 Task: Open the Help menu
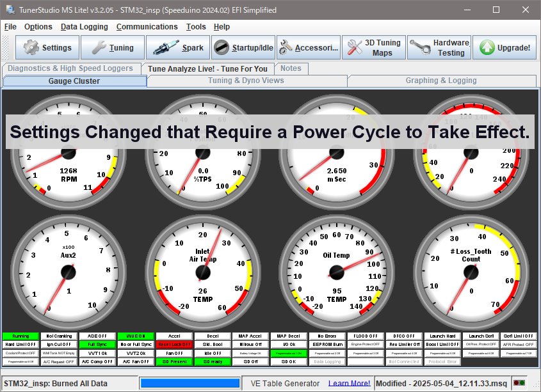coord(222,27)
